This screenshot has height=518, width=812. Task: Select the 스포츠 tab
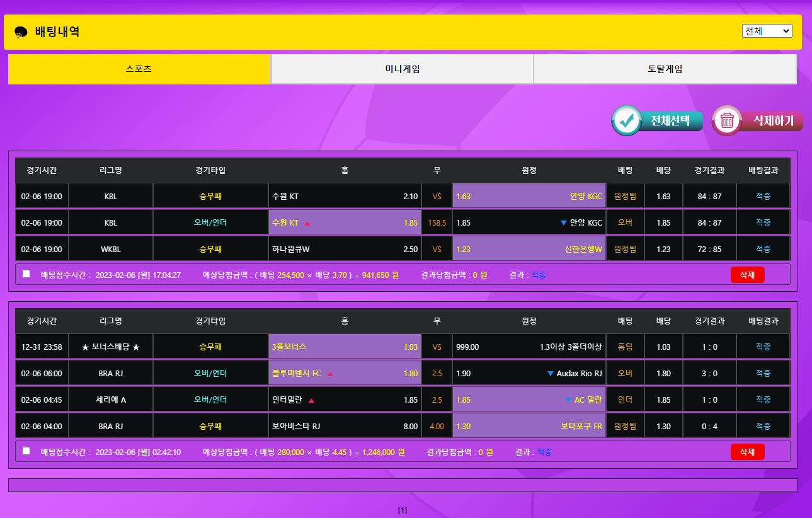coord(139,69)
